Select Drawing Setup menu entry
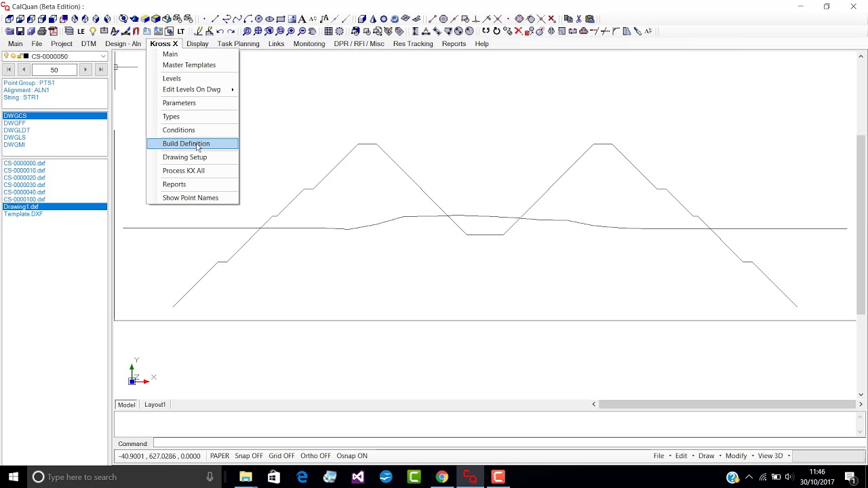The height and width of the screenshot is (488, 868). coord(193,157)
